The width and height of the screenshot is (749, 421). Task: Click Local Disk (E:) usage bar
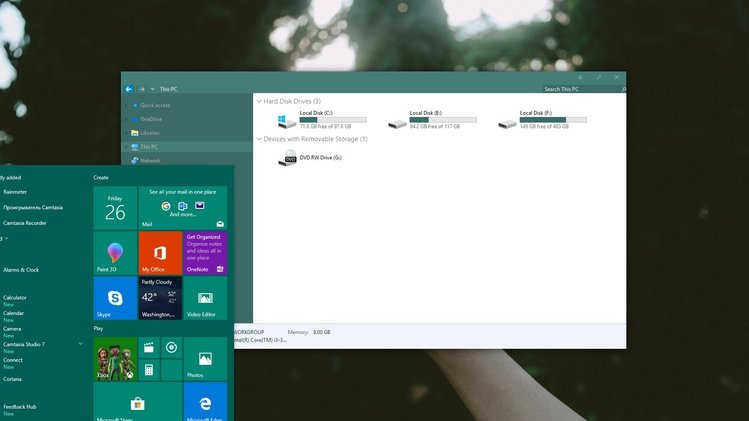443,120
